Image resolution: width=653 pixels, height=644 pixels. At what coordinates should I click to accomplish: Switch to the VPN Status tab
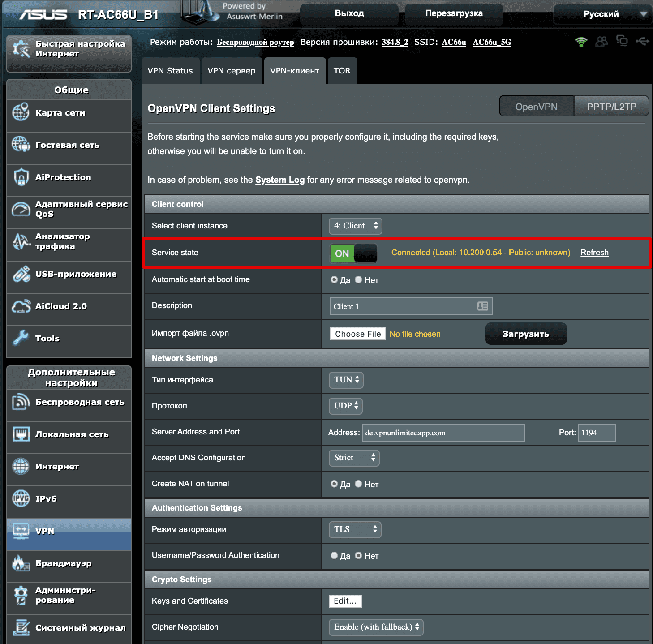point(170,71)
